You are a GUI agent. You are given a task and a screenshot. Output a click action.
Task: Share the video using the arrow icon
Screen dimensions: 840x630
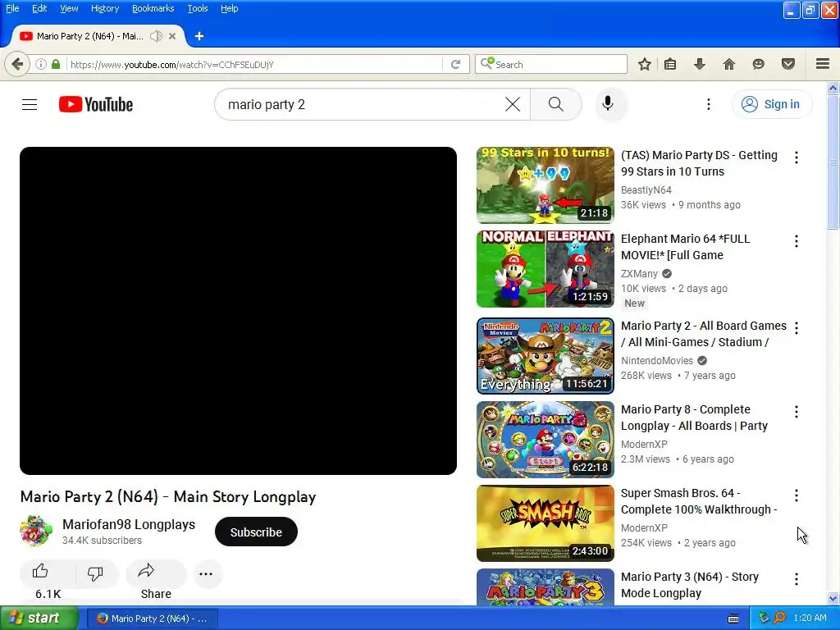tap(146, 571)
